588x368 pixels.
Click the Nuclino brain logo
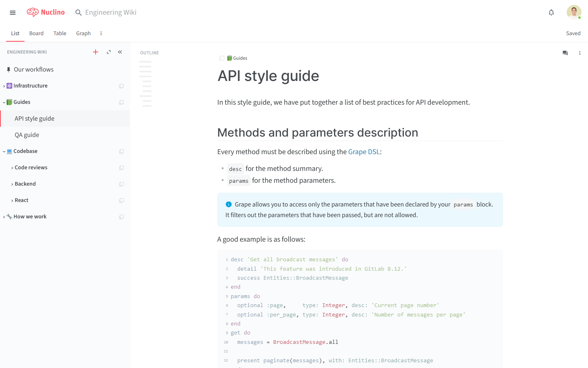click(33, 12)
